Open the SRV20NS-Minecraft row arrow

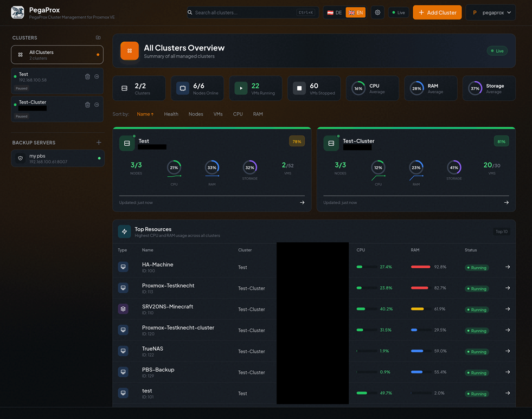tap(508, 309)
